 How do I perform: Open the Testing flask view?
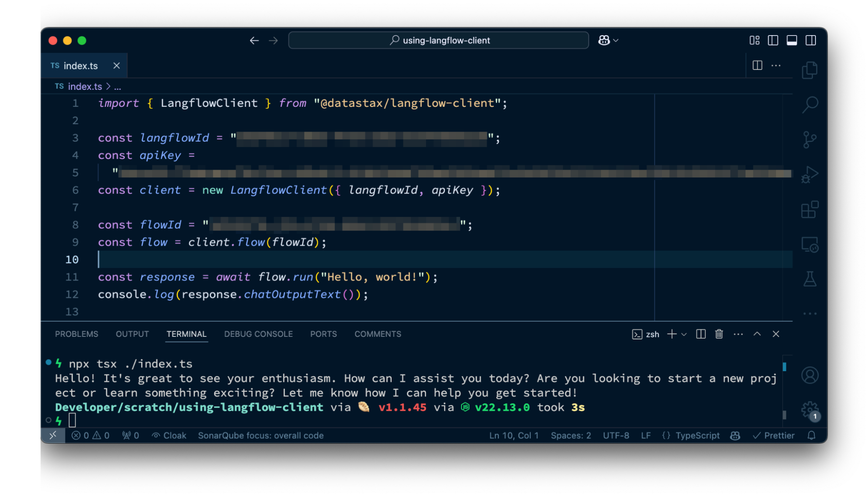809,279
